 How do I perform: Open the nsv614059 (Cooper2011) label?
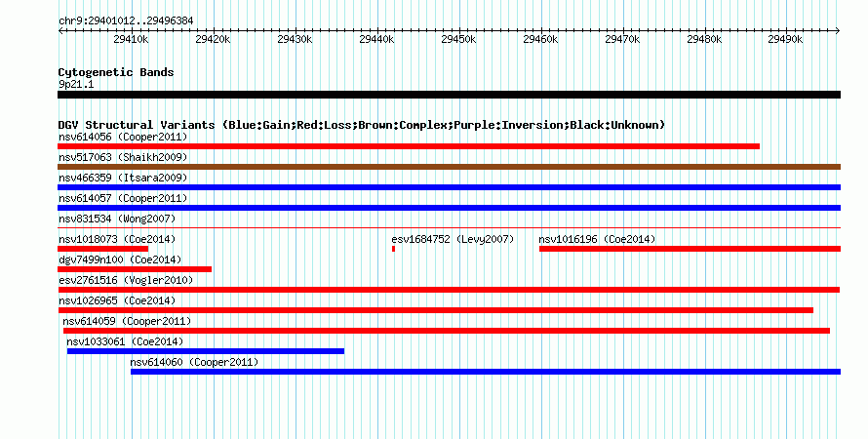[127, 321]
